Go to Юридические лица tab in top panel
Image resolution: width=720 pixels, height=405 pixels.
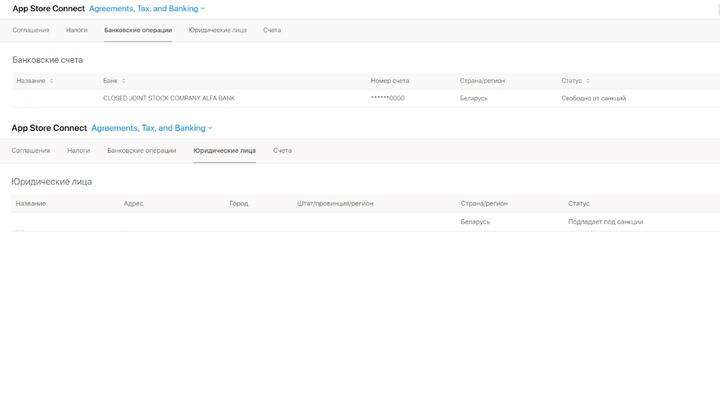point(217,30)
